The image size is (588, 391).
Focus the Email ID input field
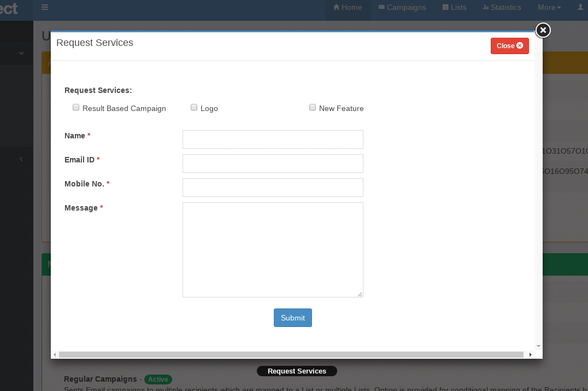(x=273, y=164)
